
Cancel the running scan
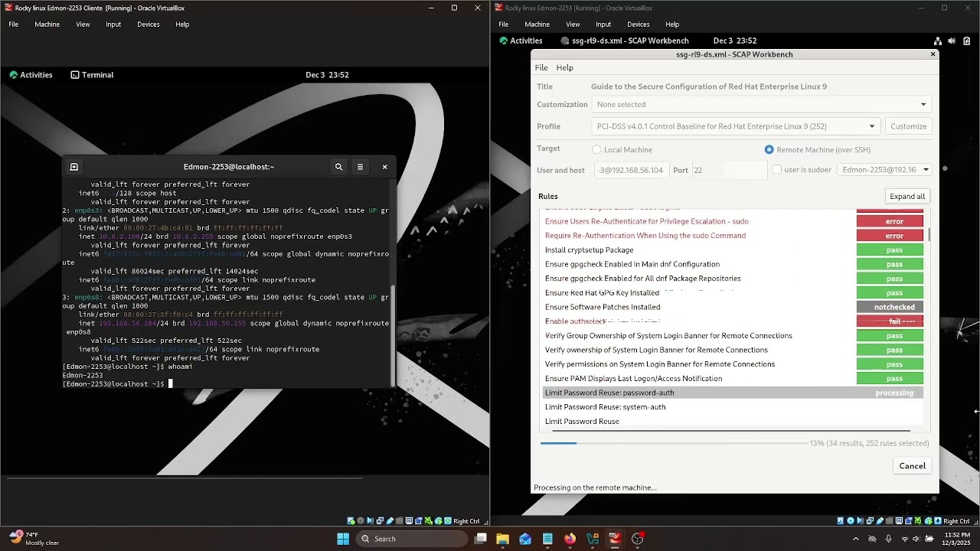912,466
